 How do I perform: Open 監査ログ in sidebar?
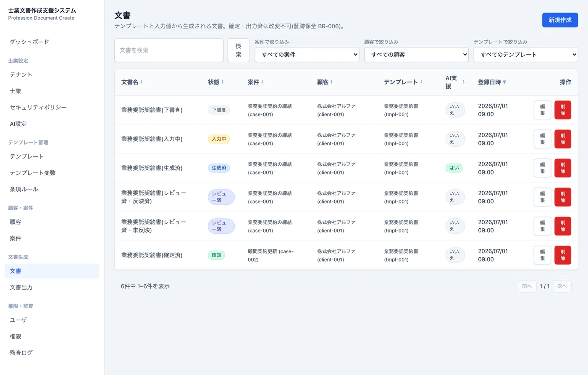point(52,353)
